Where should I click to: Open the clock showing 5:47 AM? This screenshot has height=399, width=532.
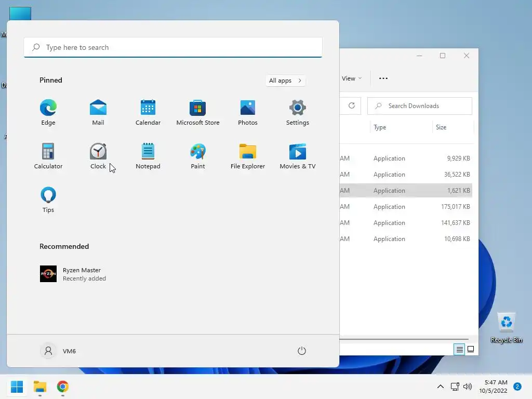494,387
